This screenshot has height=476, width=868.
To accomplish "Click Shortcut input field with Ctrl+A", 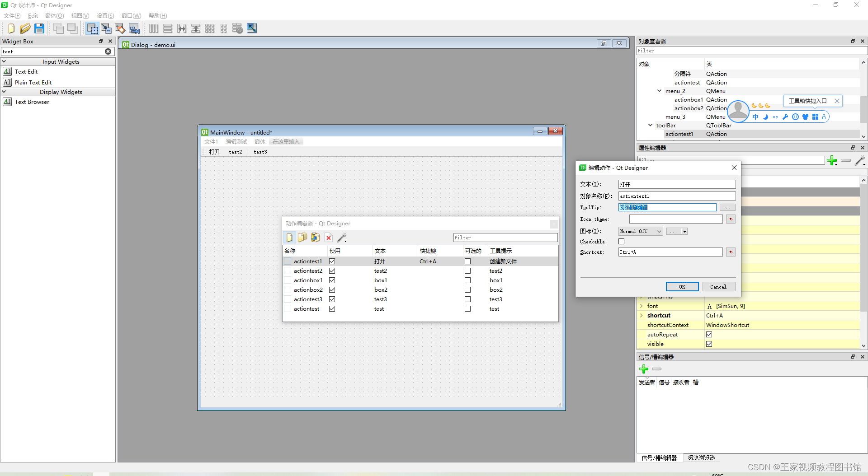I will (670, 252).
